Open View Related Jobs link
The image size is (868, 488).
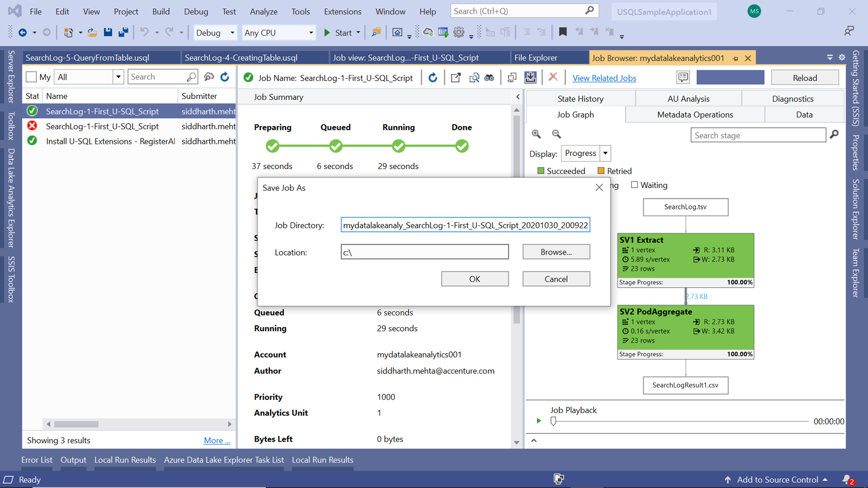tap(604, 78)
